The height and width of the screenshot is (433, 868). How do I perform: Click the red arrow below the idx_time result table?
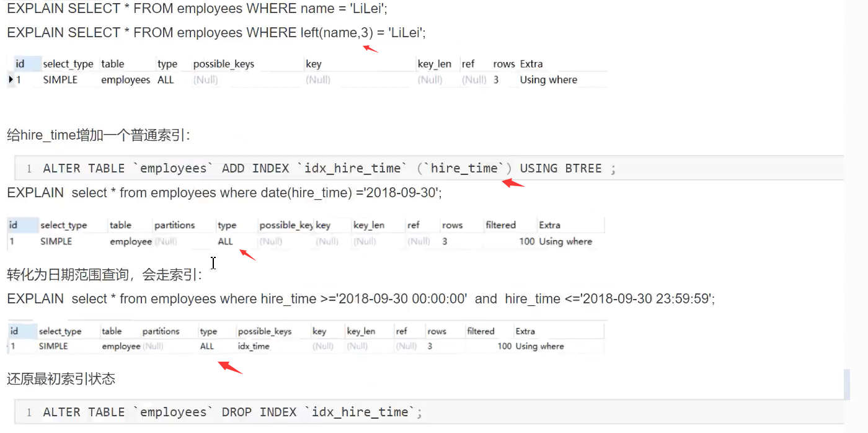(x=230, y=367)
